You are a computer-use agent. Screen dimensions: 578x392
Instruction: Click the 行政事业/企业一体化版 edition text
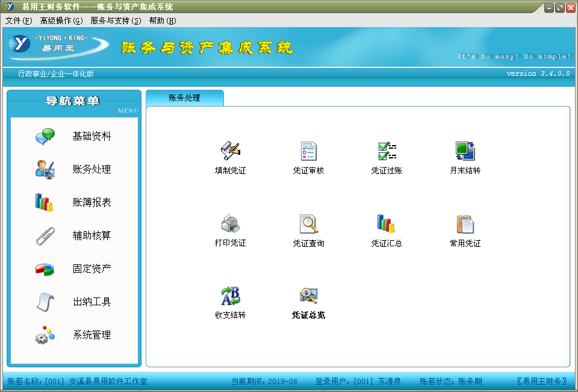point(55,73)
